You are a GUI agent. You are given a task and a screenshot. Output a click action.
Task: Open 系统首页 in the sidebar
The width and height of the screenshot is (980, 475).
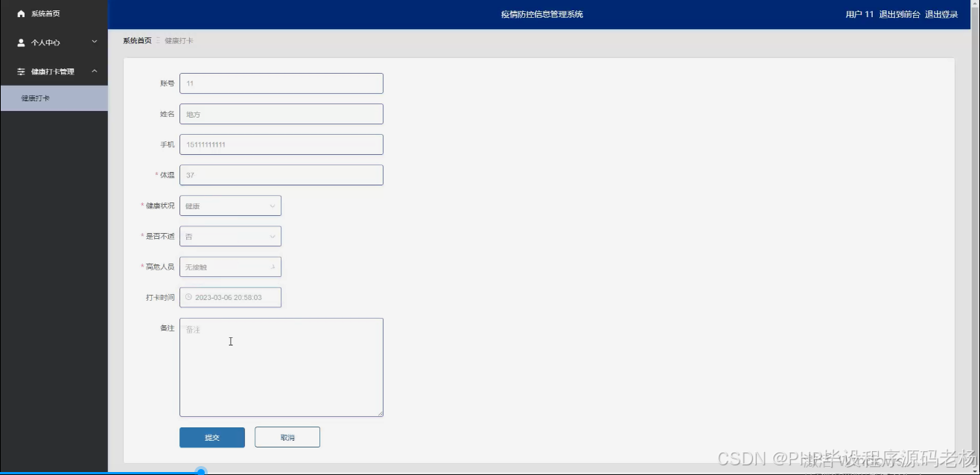[x=54, y=14]
